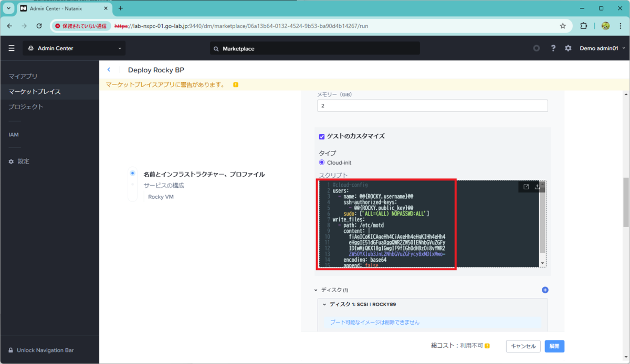Open the tab search dropdown
630x364 pixels.
(x=9, y=8)
